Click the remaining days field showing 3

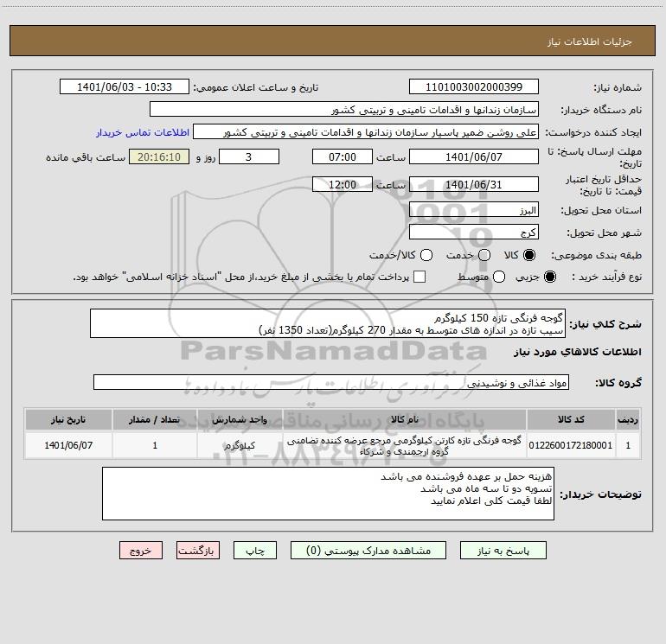249,156
